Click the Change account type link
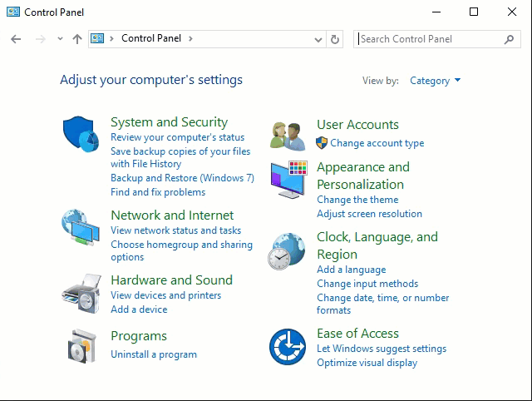The height and width of the screenshot is (401, 532). coord(377,143)
